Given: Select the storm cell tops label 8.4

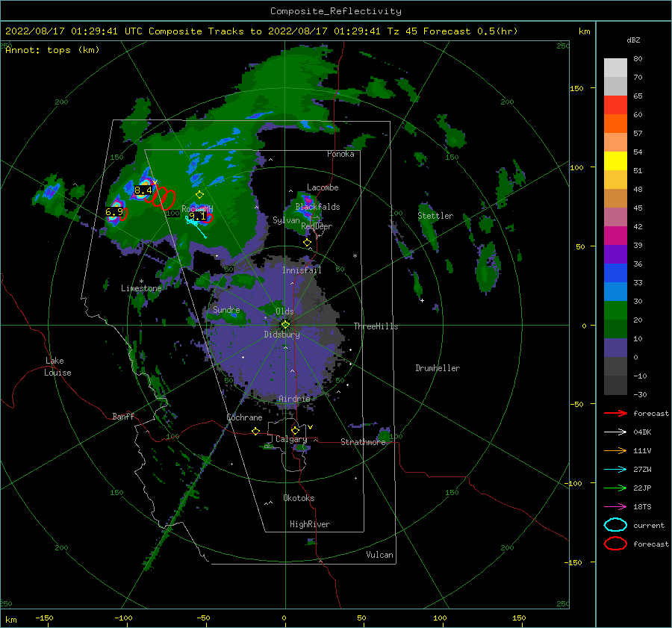Looking at the screenshot, I should 143,190.
